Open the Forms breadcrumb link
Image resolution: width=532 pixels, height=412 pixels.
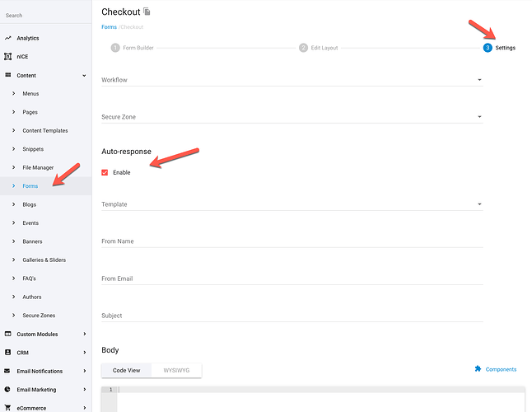pos(109,27)
